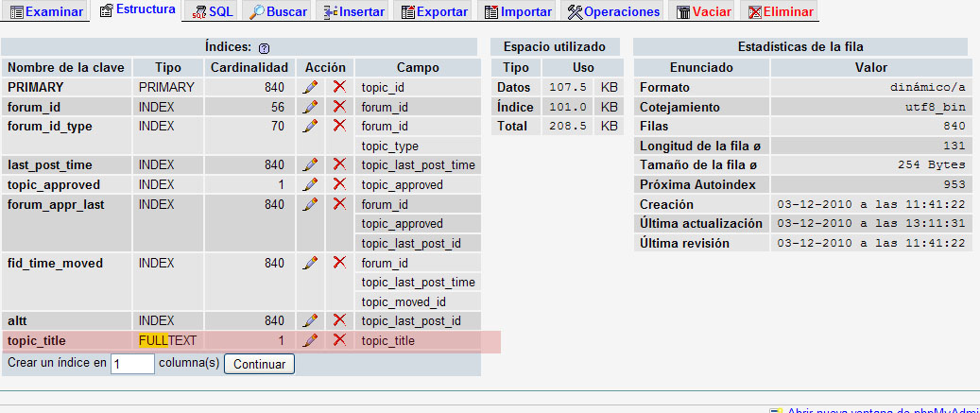
Task: Click the 254 Bytes row size value
Action: [x=931, y=165]
